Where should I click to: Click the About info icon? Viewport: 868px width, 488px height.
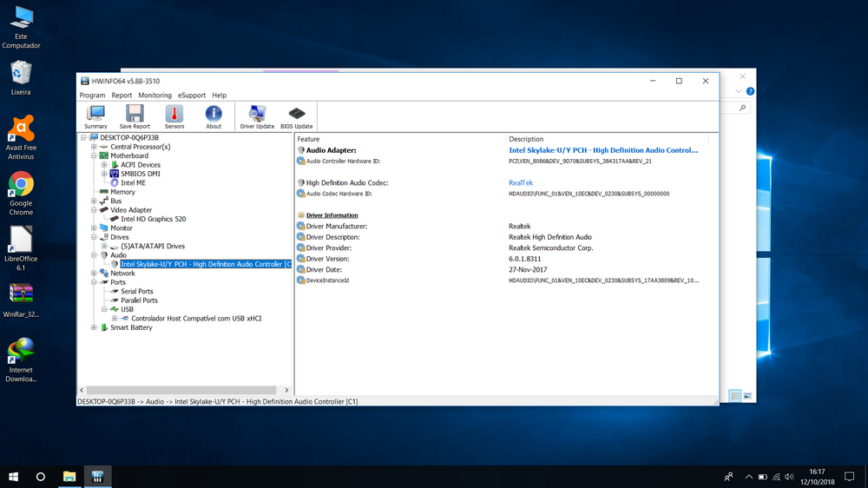click(x=214, y=115)
